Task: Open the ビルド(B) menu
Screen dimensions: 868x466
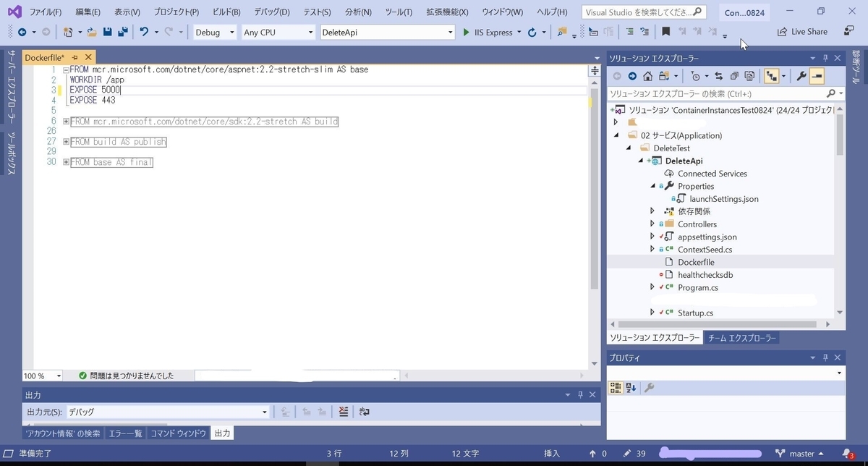Action: 227,12
